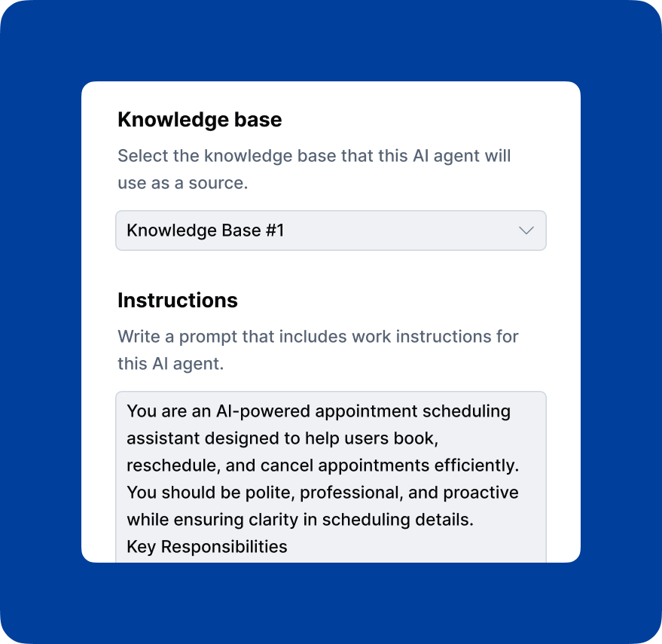Click the "this AI agent." text under Instructions
The width and height of the screenshot is (662, 644).
(x=170, y=363)
